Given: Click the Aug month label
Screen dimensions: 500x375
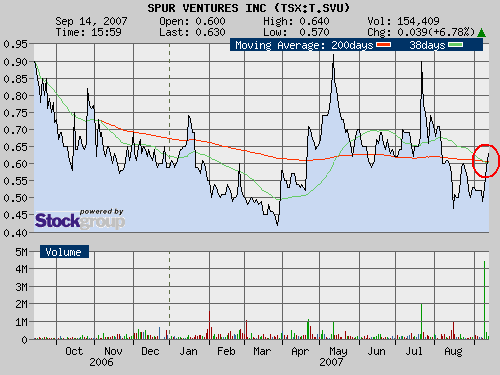Looking at the screenshot, I should [x=453, y=352].
